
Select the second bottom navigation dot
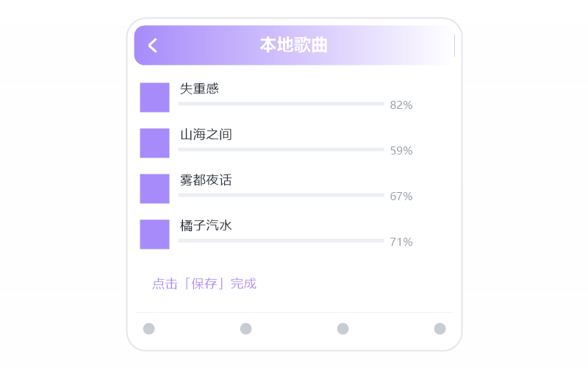click(x=246, y=328)
